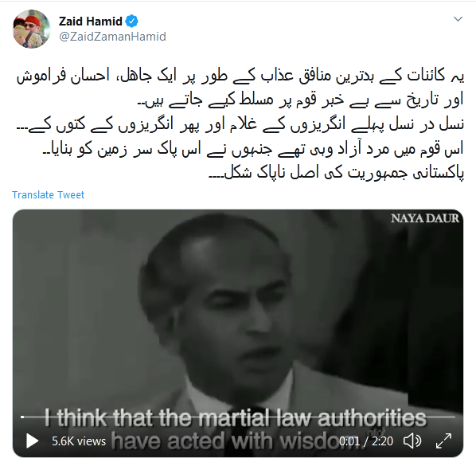
Task: Click the 0:01 / 2:20 time display
Action: (x=366, y=441)
